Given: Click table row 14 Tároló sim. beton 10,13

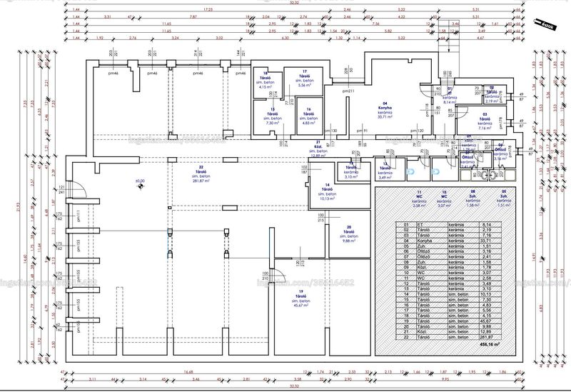Looking at the screenshot, I should point(449,294).
